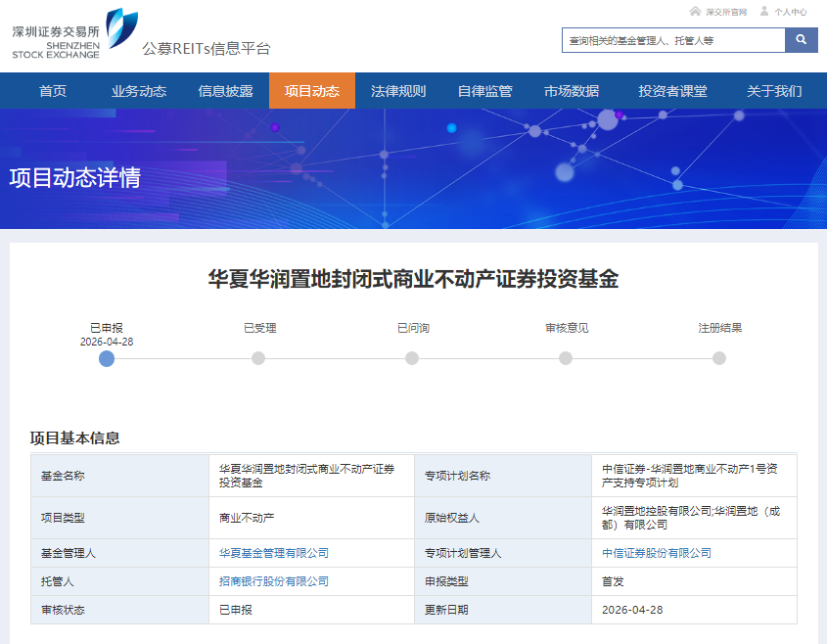Screen dimensions: 827x644
Task: Open 市场数据 navigation menu
Action: pos(572,91)
